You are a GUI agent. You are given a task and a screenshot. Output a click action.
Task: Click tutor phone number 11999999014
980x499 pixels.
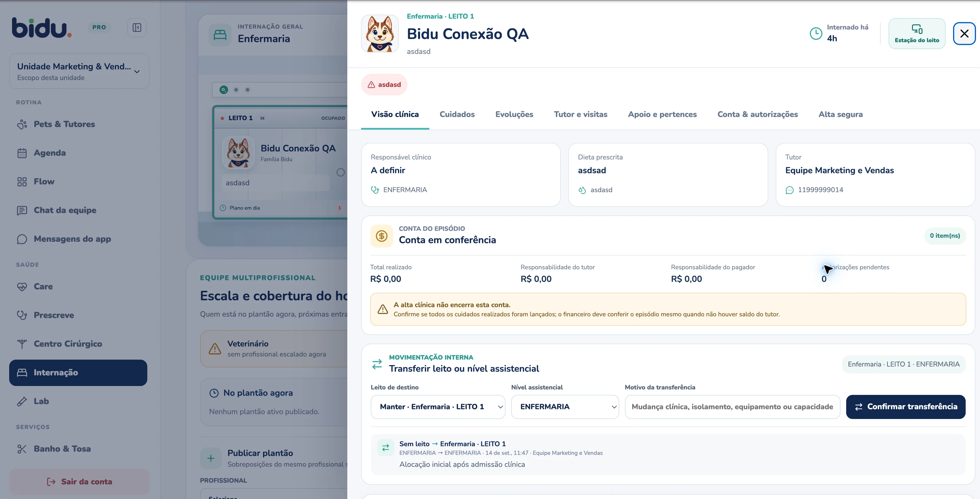pos(820,190)
